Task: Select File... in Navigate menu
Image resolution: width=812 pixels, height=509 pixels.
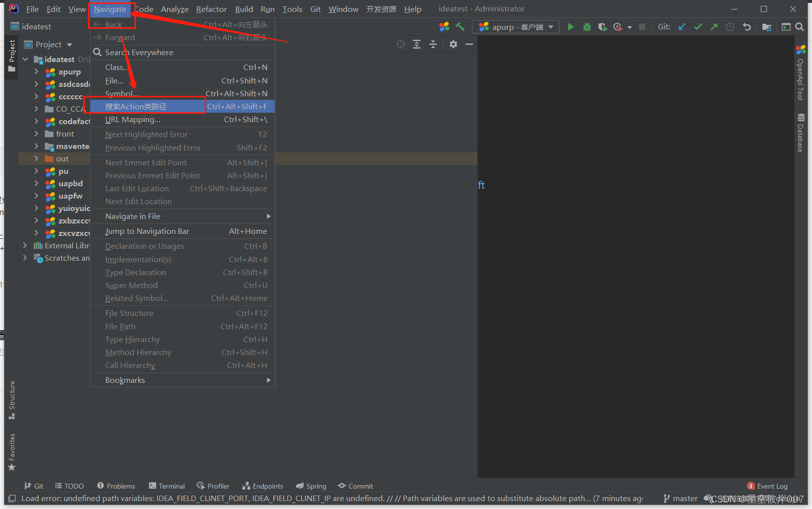Action: click(182, 80)
